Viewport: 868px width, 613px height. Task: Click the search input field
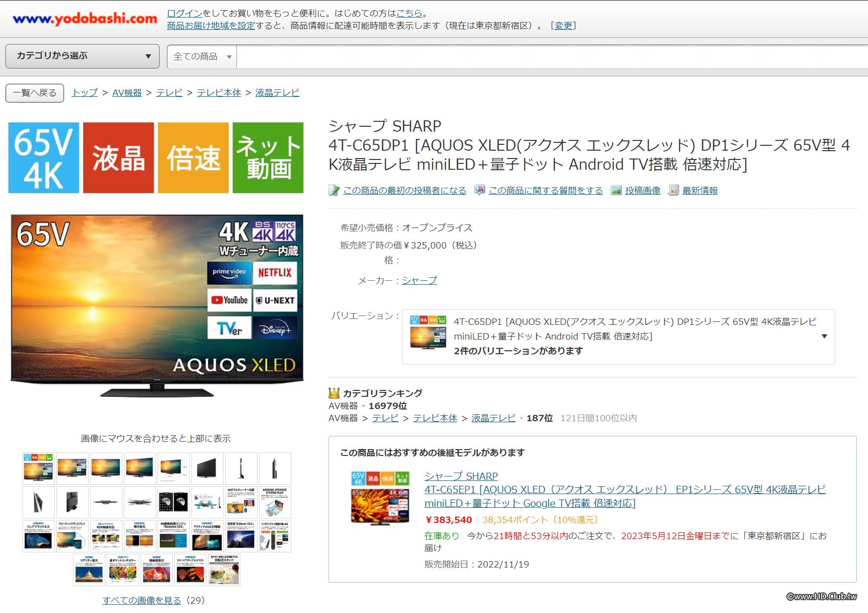(x=552, y=57)
